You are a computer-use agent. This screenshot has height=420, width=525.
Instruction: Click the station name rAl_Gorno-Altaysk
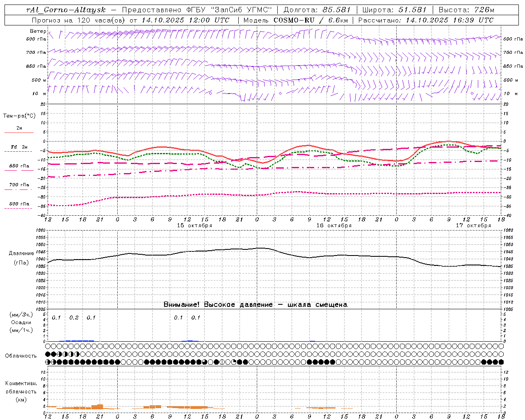66,10
